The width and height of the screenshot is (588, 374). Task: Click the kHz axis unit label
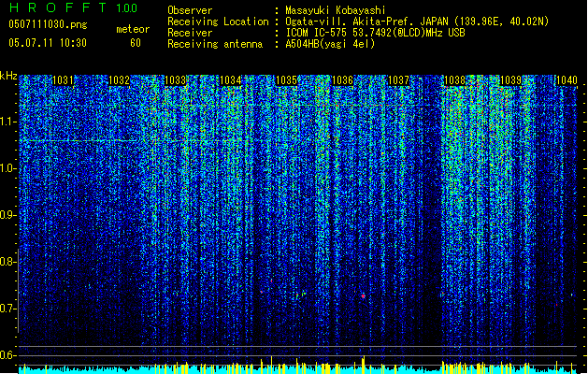pos(8,76)
